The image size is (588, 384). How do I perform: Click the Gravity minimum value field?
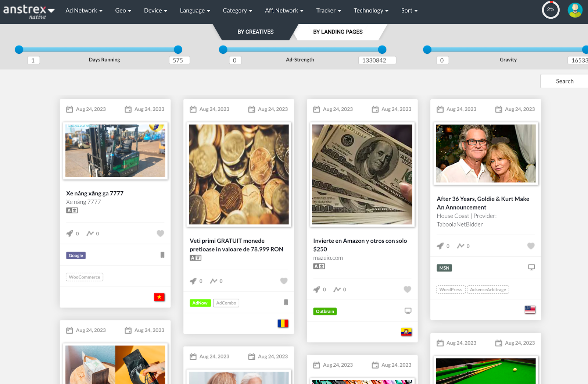click(x=442, y=60)
